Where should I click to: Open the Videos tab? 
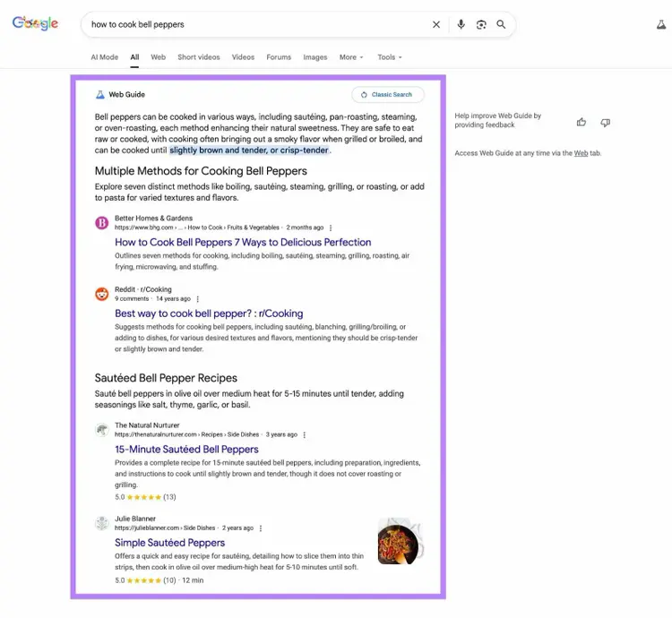(243, 57)
